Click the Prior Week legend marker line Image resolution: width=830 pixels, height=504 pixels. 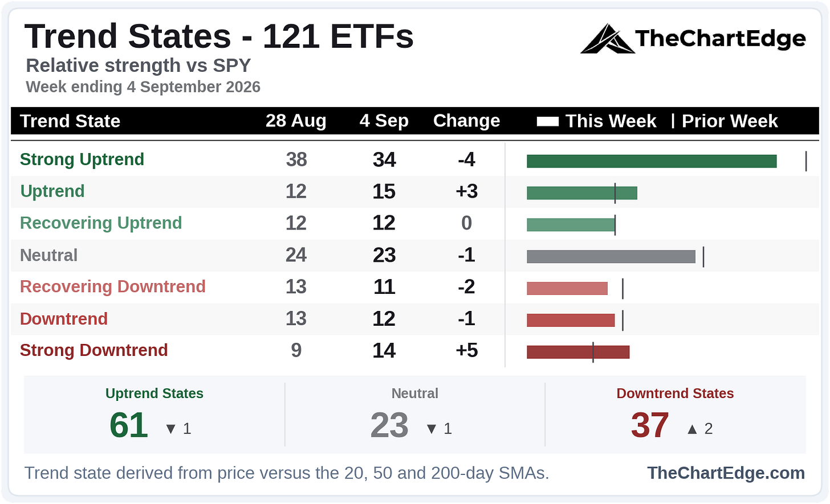click(x=673, y=121)
